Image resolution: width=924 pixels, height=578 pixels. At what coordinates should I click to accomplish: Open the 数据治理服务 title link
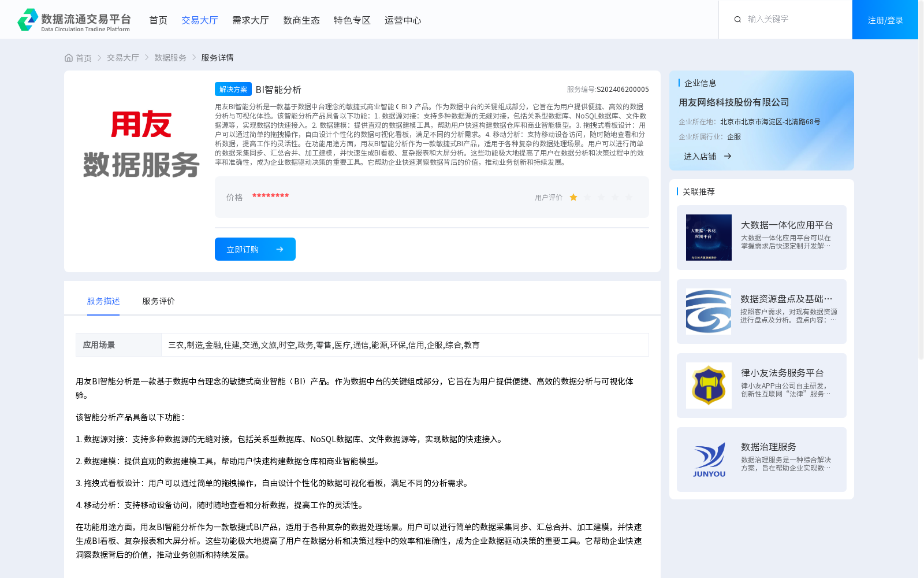769,447
